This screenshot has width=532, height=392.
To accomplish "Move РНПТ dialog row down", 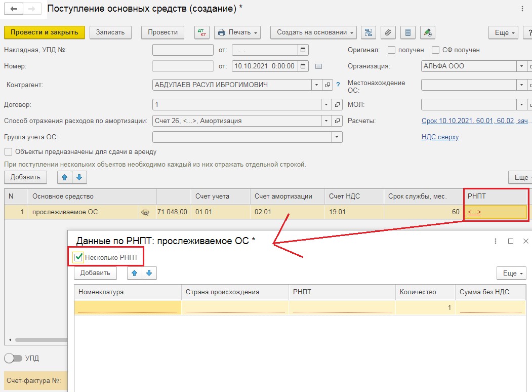I will (149, 273).
